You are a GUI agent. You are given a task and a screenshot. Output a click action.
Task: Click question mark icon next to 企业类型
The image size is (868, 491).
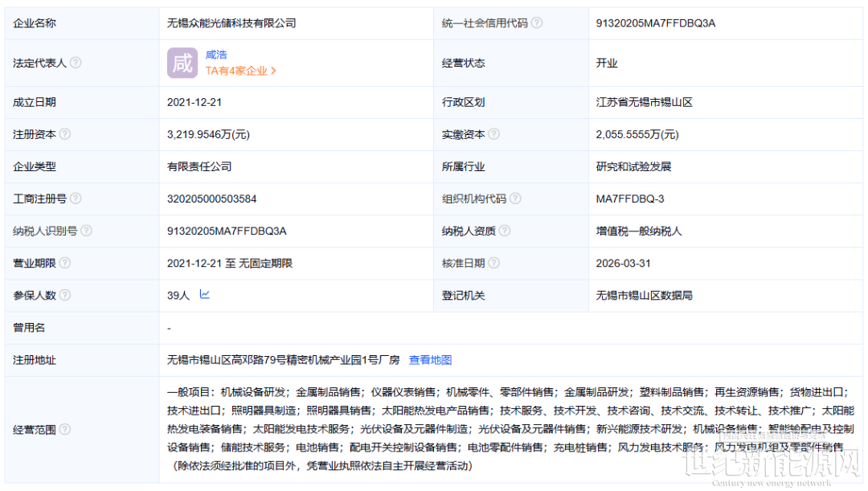[x=64, y=166]
